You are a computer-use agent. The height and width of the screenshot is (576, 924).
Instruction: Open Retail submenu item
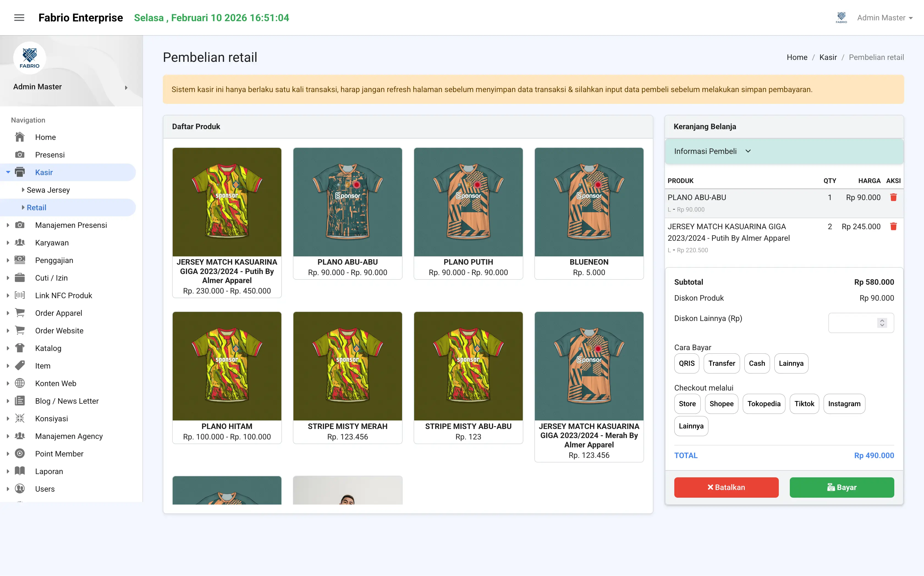pos(36,207)
